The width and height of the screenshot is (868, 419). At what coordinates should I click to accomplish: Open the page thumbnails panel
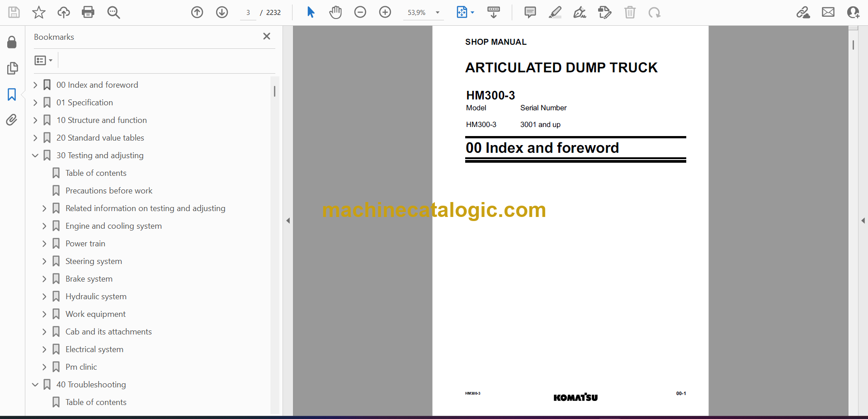pyautogui.click(x=12, y=68)
